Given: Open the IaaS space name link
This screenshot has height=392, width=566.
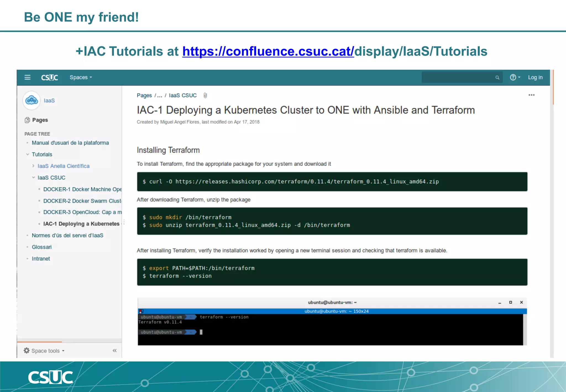Looking at the screenshot, I should pos(49,101).
